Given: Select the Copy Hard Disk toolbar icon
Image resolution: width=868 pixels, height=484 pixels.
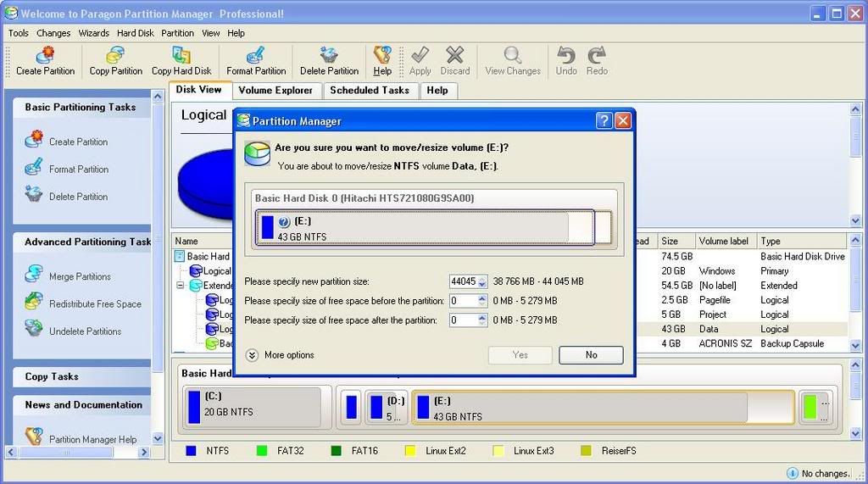Looking at the screenshot, I should tap(181, 56).
